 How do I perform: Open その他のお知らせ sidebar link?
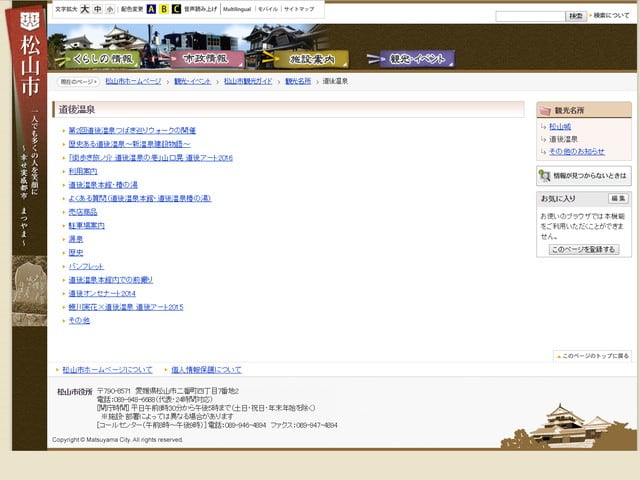pos(577,151)
